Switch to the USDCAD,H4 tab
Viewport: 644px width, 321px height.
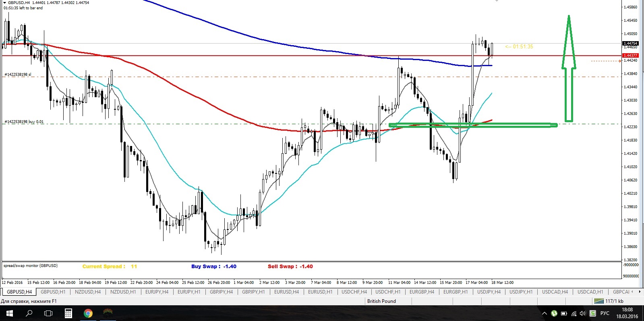point(555,292)
